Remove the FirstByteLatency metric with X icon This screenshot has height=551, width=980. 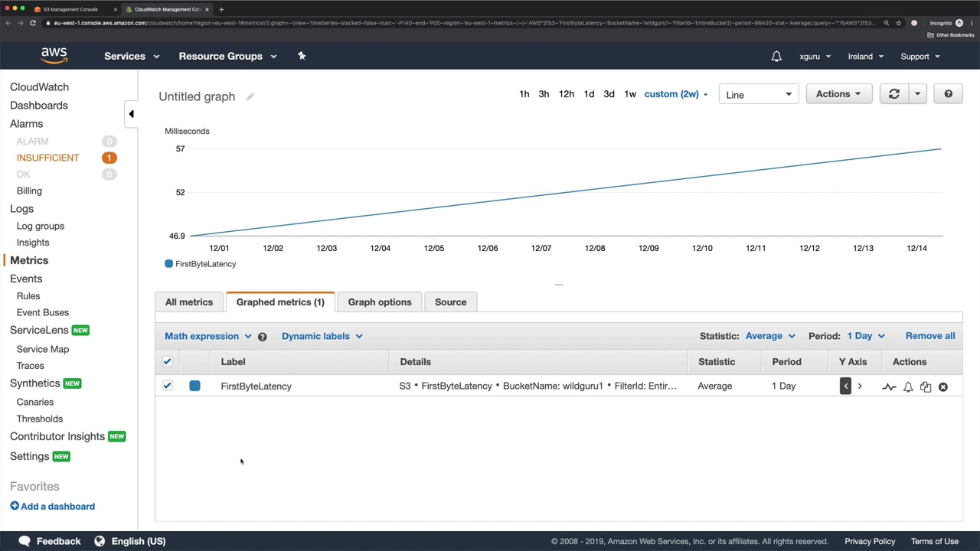tap(943, 387)
